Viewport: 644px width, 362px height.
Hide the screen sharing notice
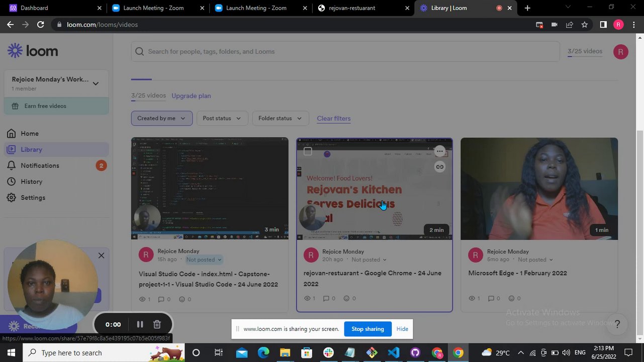tap(402, 329)
